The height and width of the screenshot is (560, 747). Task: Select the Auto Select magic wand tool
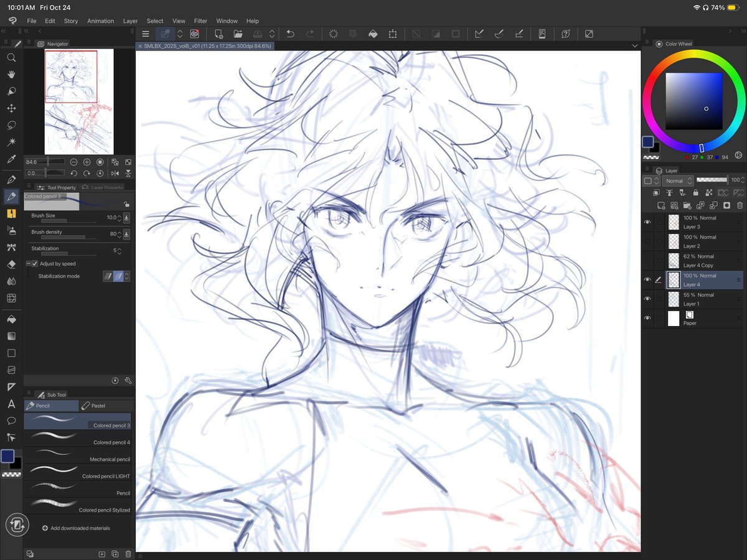(11, 142)
